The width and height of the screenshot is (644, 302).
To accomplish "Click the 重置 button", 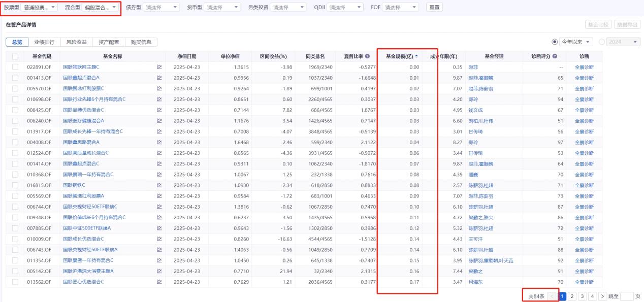I will (434, 8).
